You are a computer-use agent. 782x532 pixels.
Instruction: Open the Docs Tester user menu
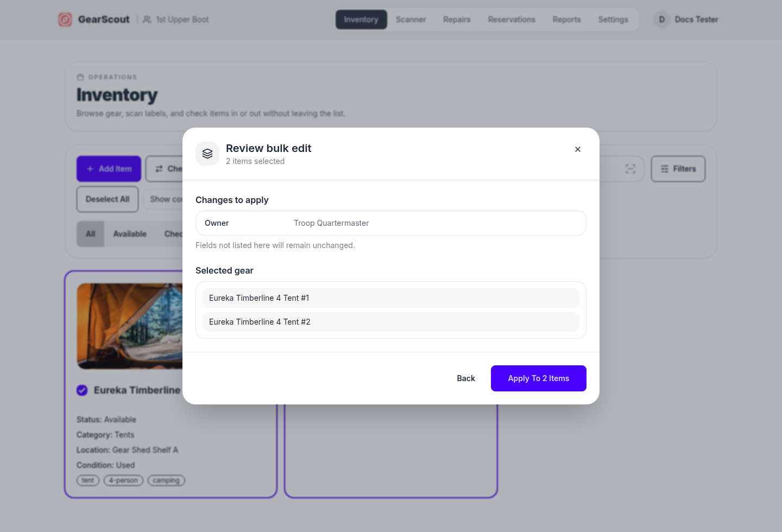686,20
